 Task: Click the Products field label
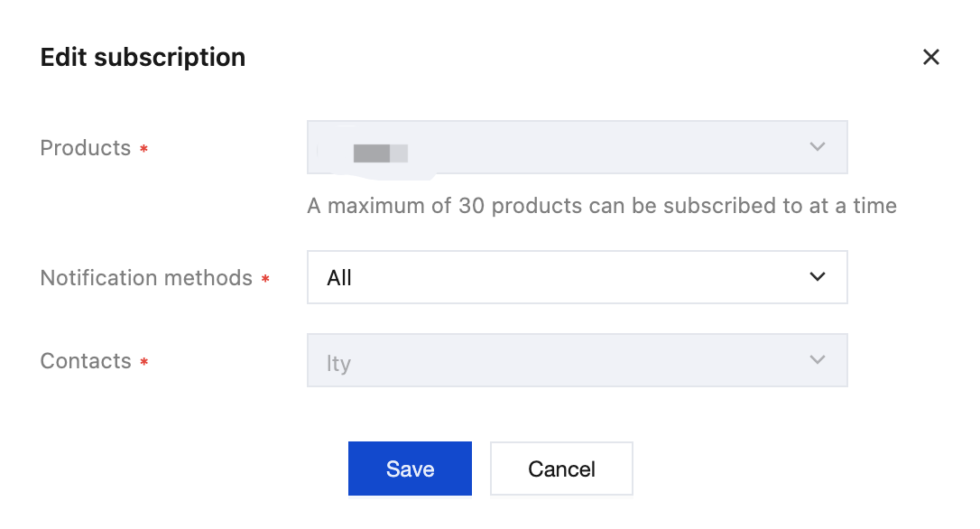[86, 148]
